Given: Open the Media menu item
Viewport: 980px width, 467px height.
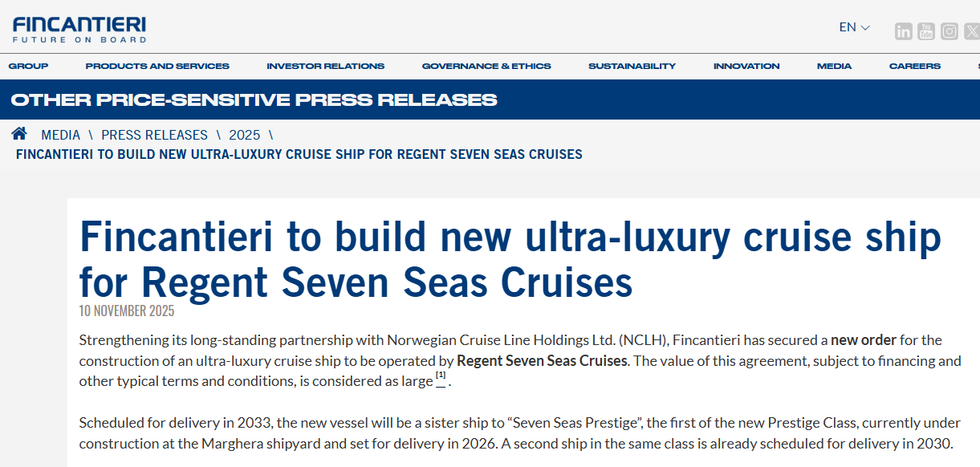Looking at the screenshot, I should point(834,66).
